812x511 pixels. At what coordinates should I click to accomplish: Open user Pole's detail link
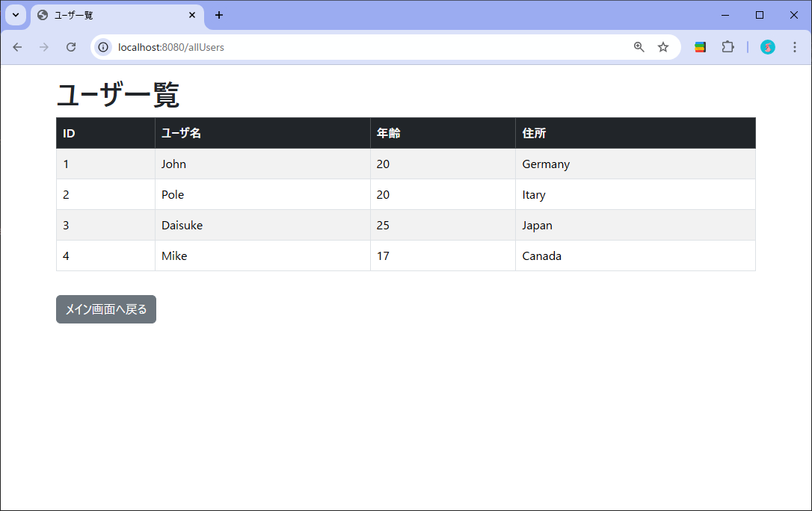click(172, 194)
